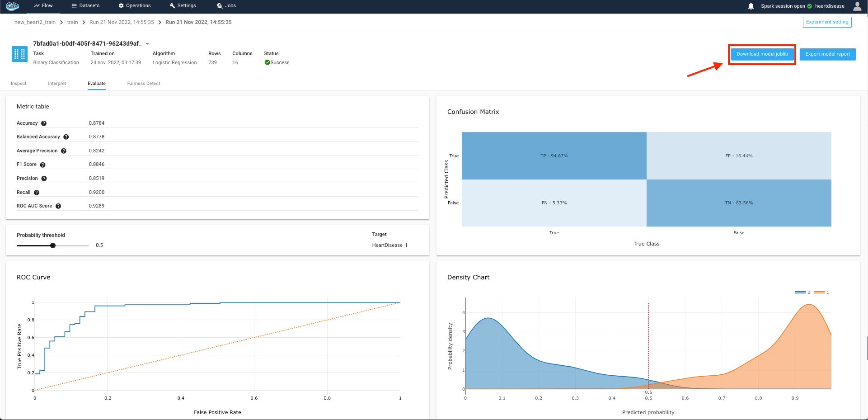
Task: Click help icon next to Recall
Action: [x=37, y=193]
